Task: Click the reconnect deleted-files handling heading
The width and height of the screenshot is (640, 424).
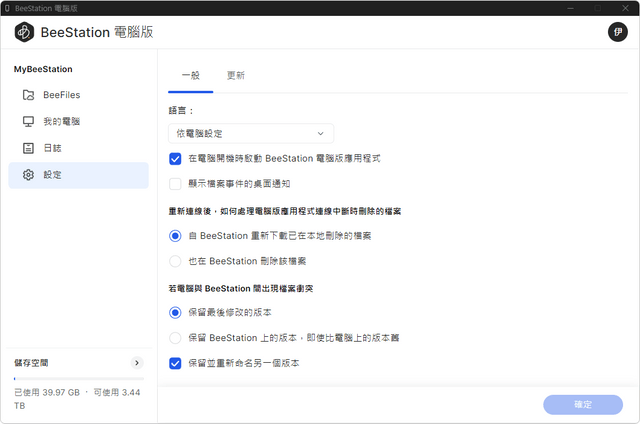Action: tap(284, 211)
